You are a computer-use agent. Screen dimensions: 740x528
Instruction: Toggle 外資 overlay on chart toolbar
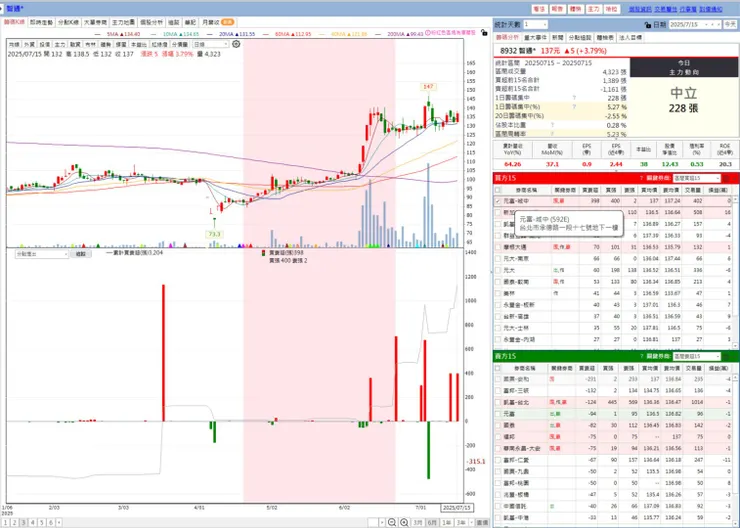click(29, 44)
